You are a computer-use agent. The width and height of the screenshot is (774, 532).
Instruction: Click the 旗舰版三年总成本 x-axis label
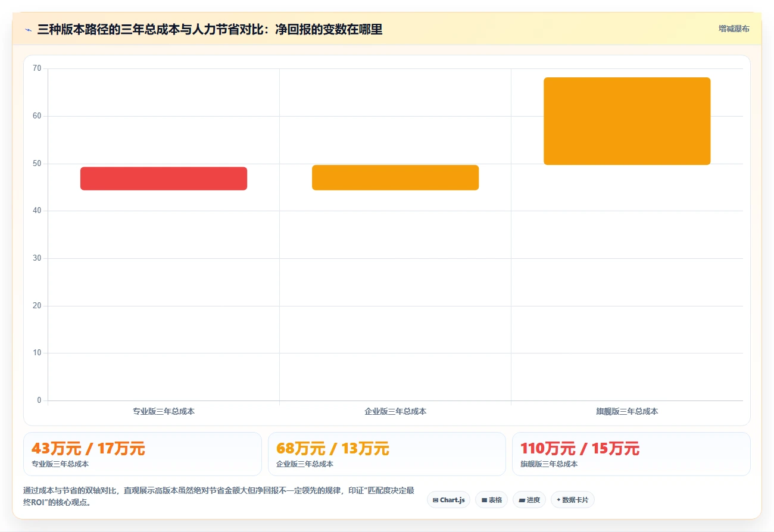click(627, 411)
